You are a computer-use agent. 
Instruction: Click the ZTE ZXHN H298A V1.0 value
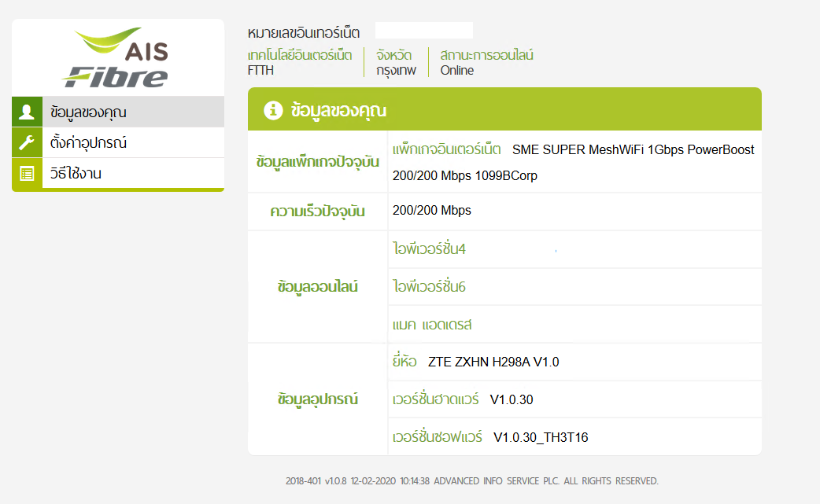pos(493,362)
